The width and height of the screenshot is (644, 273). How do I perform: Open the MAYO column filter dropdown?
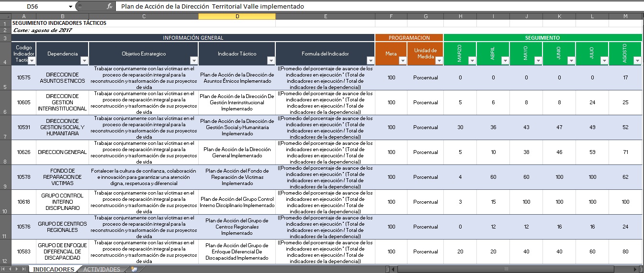click(x=538, y=61)
